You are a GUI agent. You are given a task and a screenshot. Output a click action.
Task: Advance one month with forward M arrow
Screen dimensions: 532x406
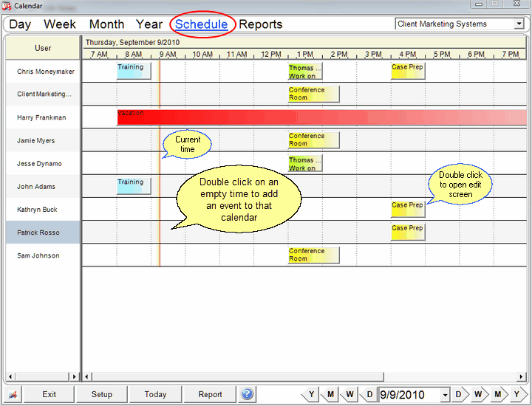pyautogui.click(x=499, y=394)
